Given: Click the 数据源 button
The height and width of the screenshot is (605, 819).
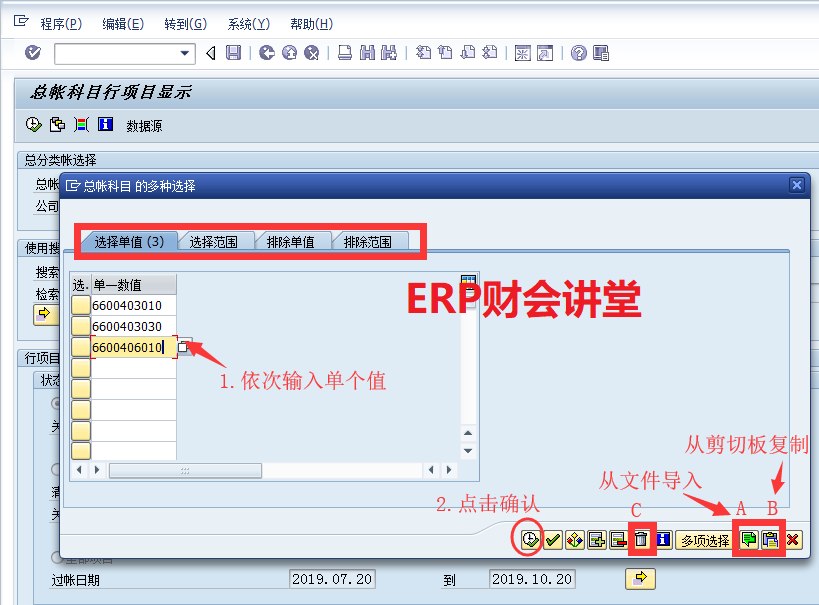Looking at the screenshot, I should (144, 126).
